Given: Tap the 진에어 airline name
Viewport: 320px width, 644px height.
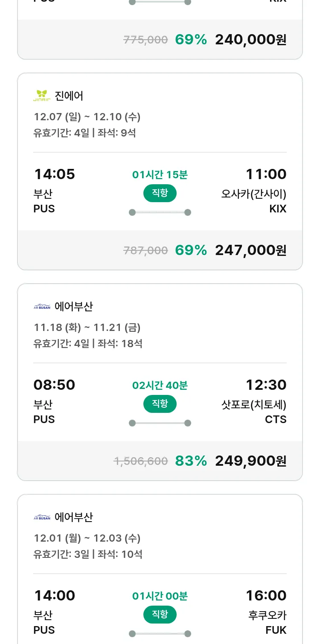Looking at the screenshot, I should (x=69, y=96).
